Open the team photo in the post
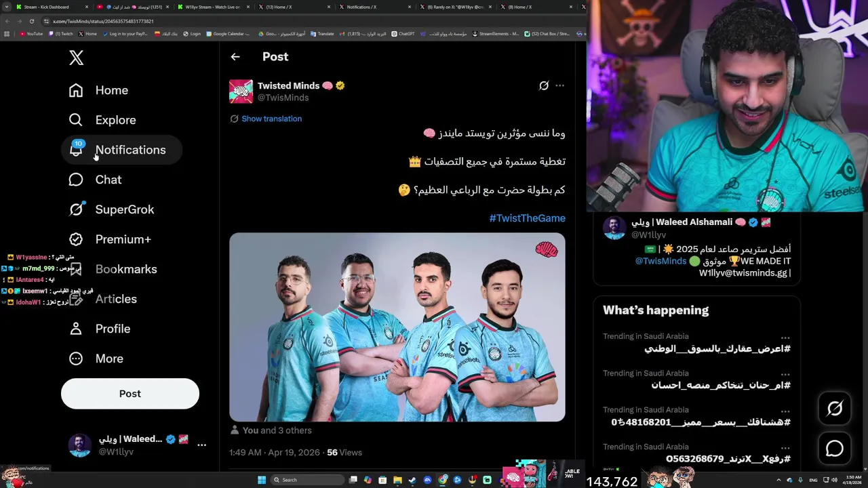 (x=397, y=327)
